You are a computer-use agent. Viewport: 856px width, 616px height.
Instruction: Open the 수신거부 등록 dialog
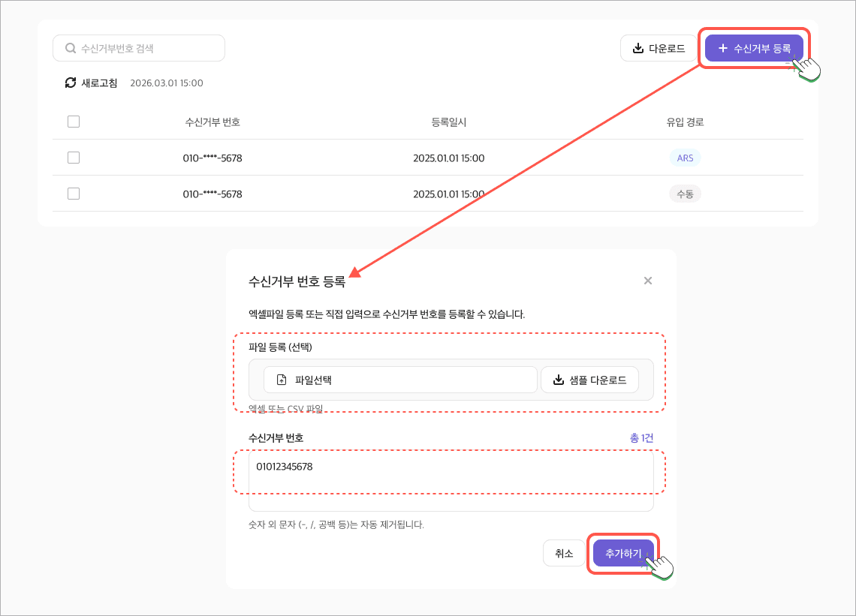point(754,49)
